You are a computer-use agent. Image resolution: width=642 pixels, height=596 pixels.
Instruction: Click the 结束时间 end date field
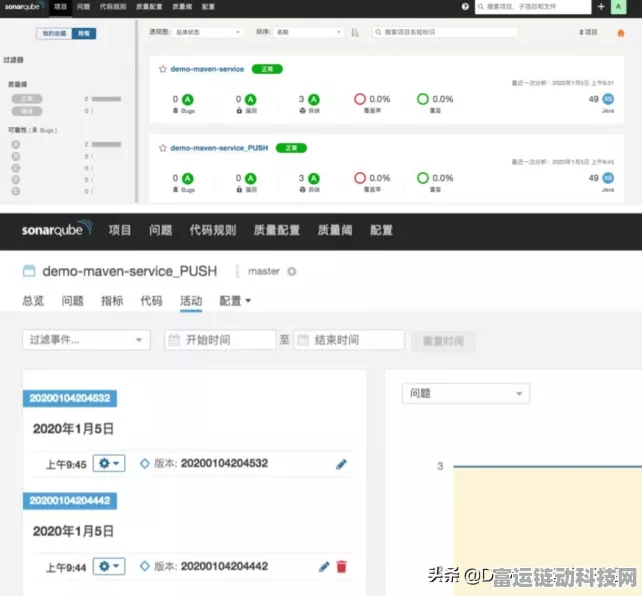click(x=349, y=340)
